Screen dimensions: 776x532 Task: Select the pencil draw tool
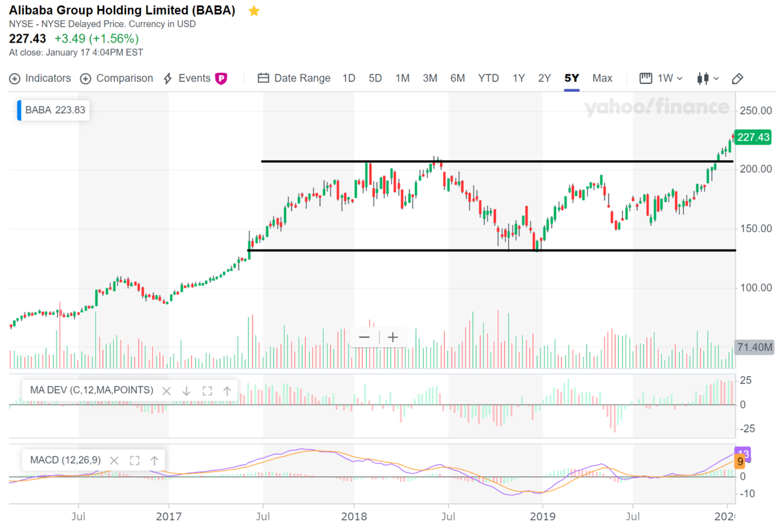click(x=737, y=78)
